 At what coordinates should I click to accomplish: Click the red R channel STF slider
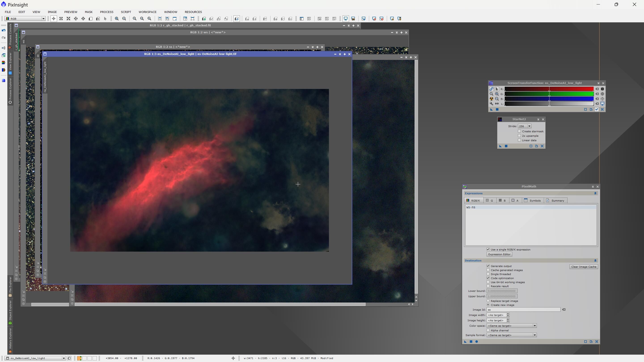(549, 89)
